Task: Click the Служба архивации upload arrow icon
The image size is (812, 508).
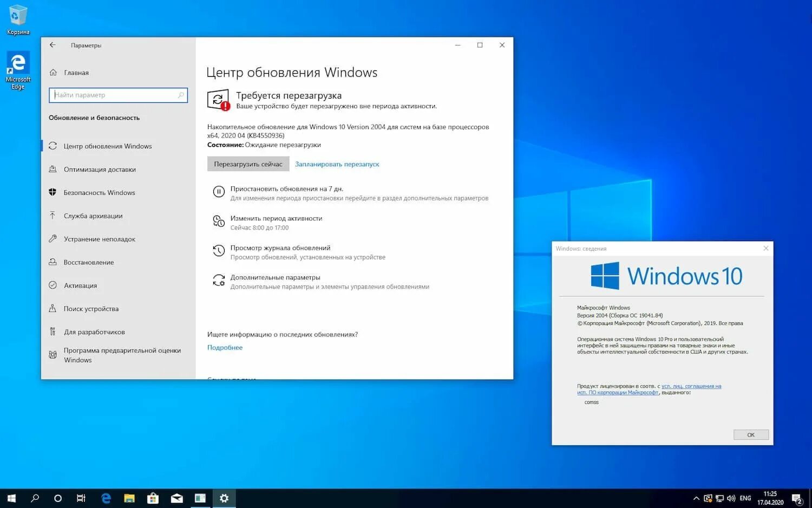Action: click(x=53, y=216)
